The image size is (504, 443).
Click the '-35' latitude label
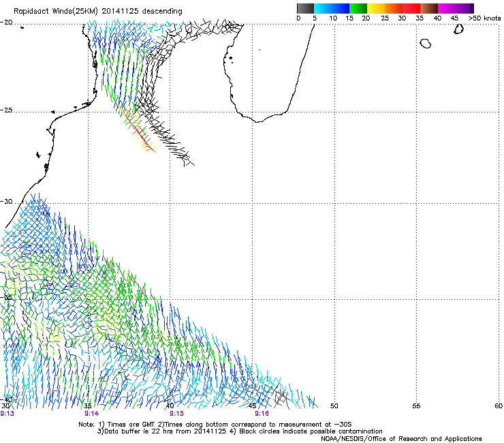point(6,297)
